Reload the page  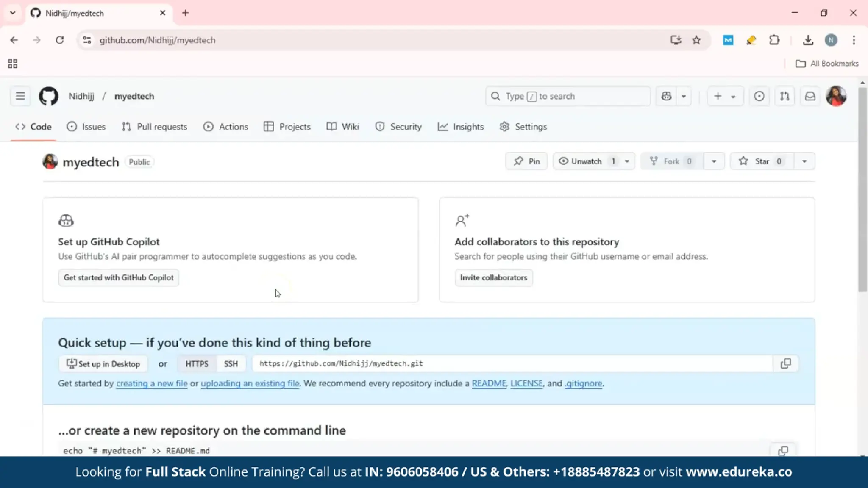tap(60, 40)
